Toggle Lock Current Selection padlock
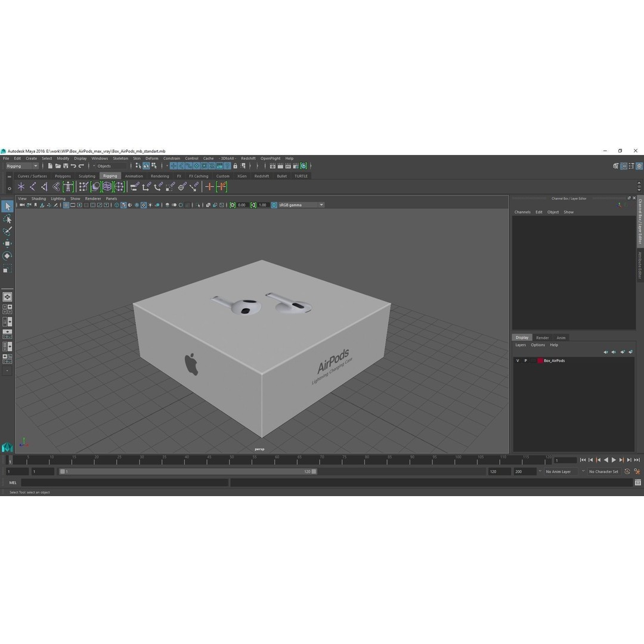The height and width of the screenshot is (644, 644). [236, 166]
